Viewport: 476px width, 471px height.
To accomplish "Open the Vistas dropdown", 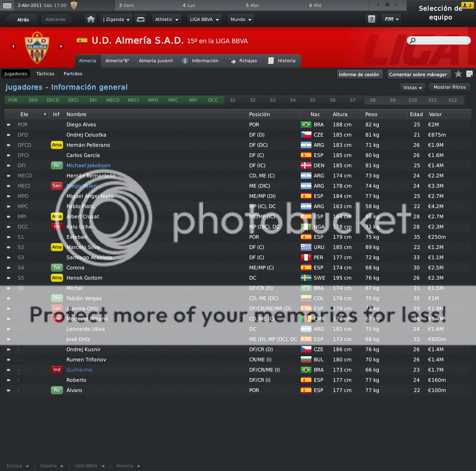I will (413, 88).
